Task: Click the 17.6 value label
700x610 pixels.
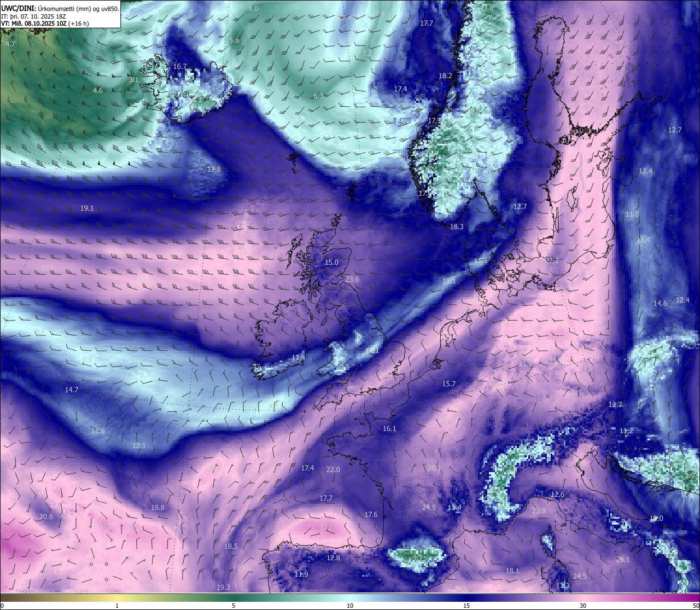Action: (371, 515)
